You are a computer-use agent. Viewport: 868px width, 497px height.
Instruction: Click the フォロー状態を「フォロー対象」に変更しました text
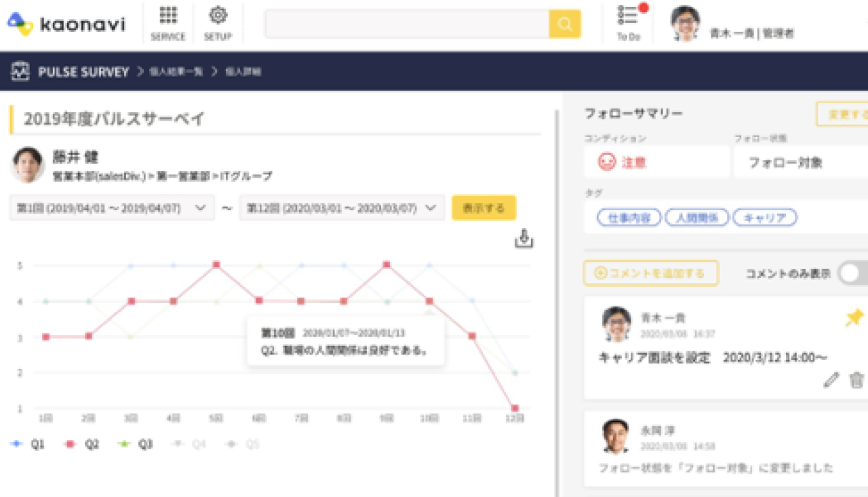(715, 468)
